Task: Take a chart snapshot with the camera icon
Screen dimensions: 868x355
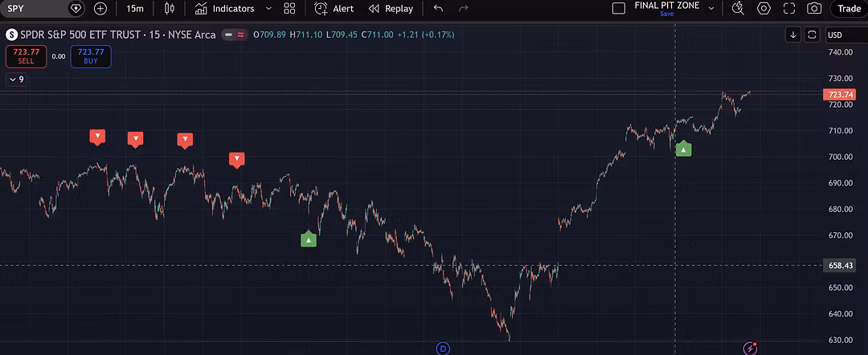Action: (x=813, y=8)
